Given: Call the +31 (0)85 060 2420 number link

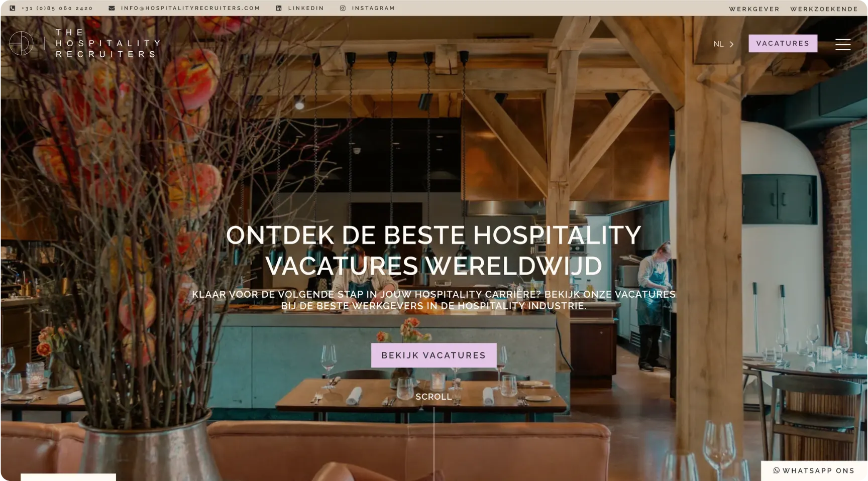Looking at the screenshot, I should click(x=57, y=8).
